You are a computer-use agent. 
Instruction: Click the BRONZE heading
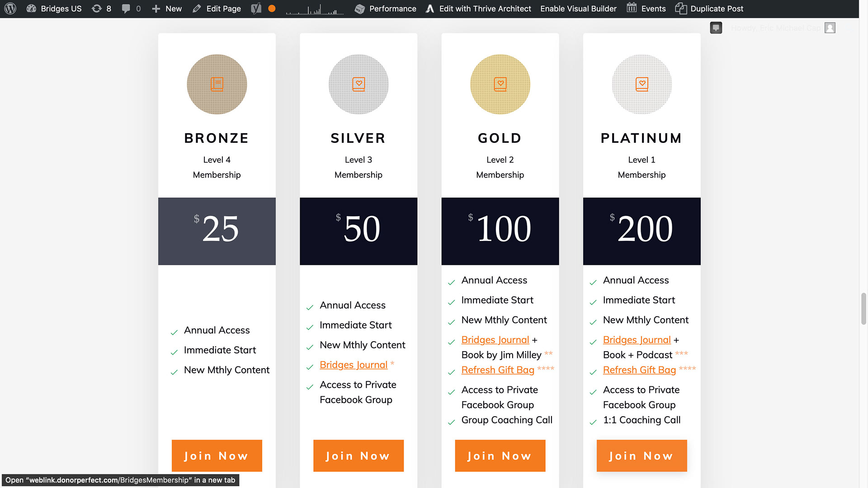click(x=217, y=138)
